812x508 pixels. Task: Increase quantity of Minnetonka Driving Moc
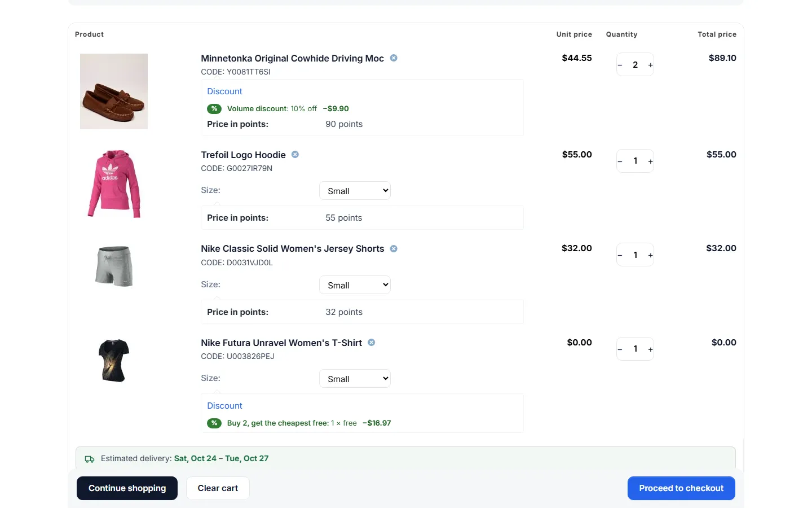point(650,65)
